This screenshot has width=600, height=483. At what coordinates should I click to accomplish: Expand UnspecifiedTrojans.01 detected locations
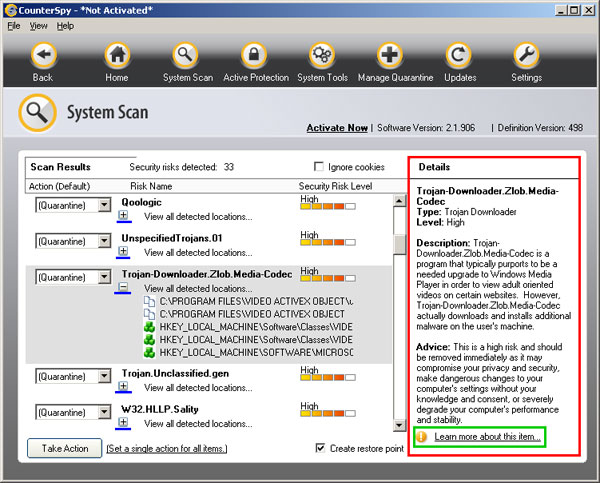pos(123,251)
